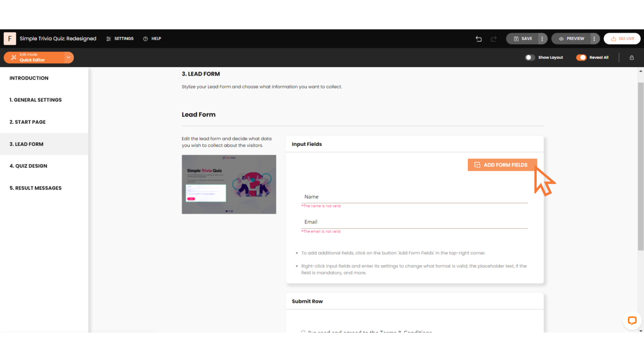Click the 'The name is not valid' message

coord(321,206)
